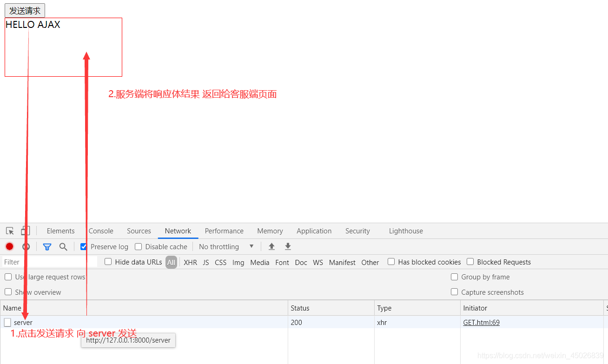The width and height of the screenshot is (608, 364).
Task: Export HAR file using the download icon
Action: coord(288,246)
